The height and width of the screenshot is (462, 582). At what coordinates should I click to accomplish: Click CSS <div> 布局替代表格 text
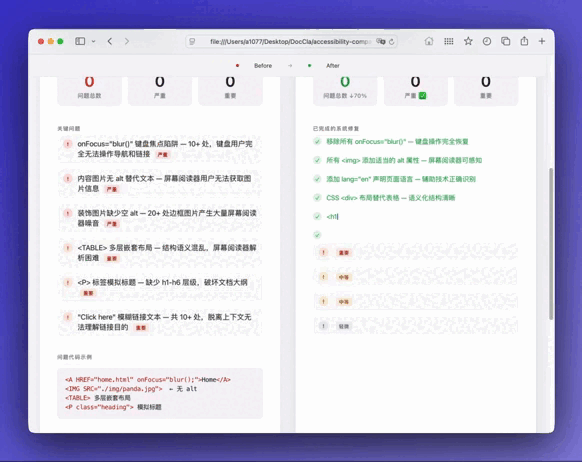click(x=390, y=198)
